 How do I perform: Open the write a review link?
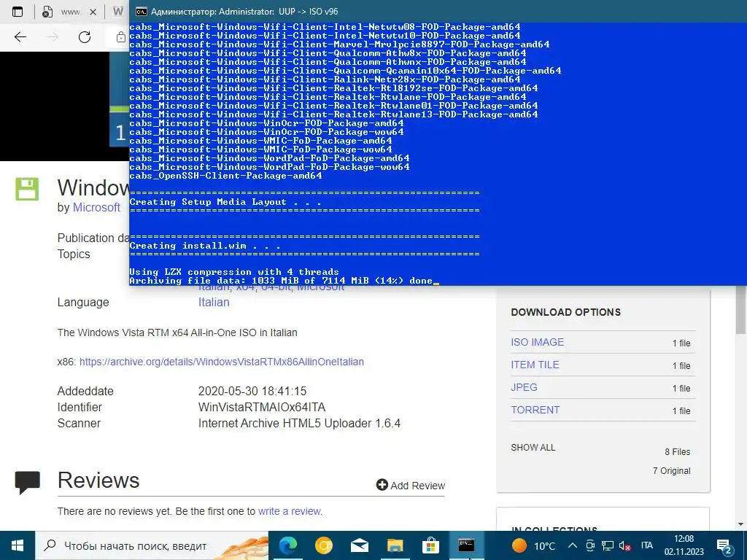289,511
